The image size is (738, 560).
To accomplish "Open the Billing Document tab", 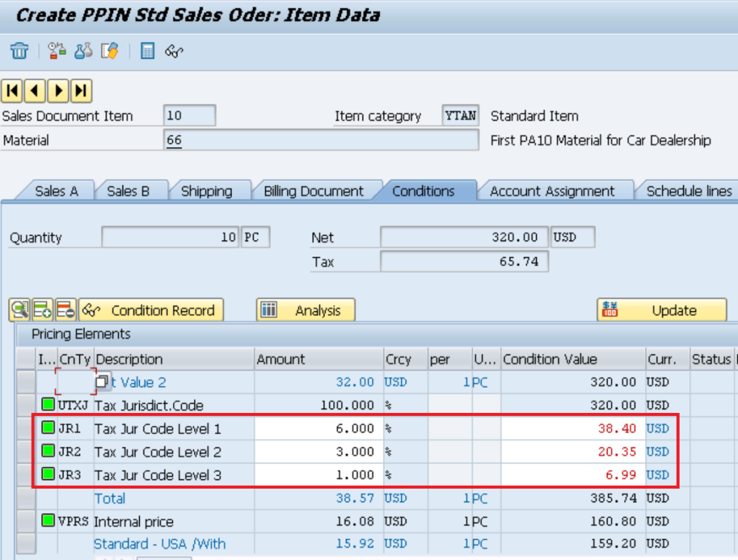I will tap(314, 191).
